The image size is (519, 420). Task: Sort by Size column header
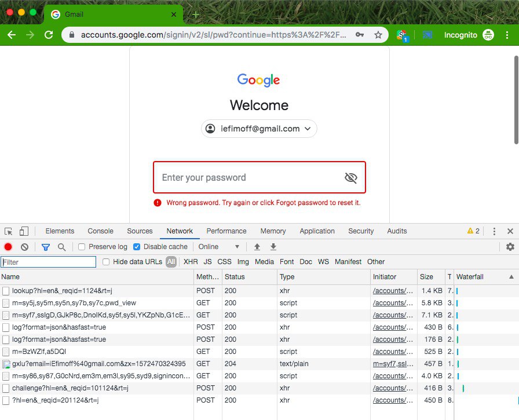pyautogui.click(x=432, y=277)
